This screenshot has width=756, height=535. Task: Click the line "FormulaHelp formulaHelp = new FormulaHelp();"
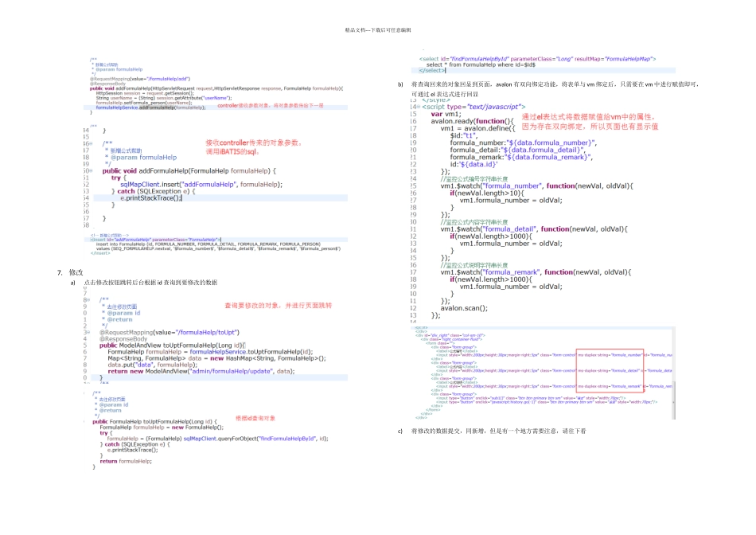(162, 428)
